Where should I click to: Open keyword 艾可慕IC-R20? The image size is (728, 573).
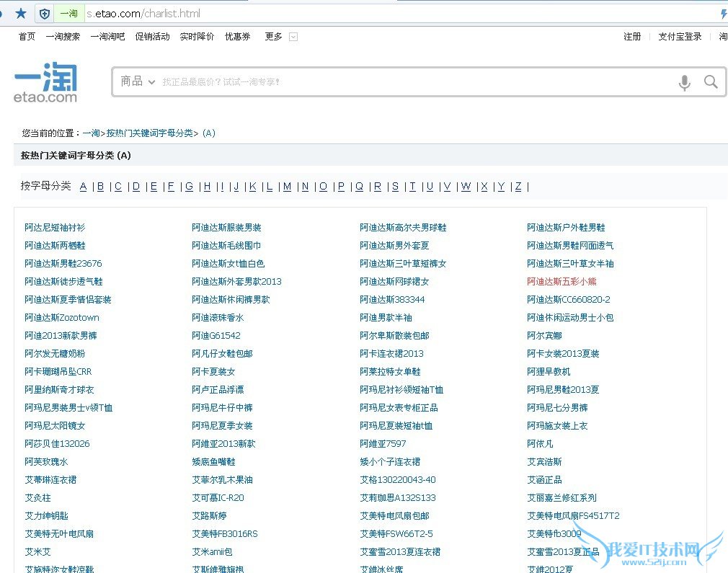pos(218,498)
